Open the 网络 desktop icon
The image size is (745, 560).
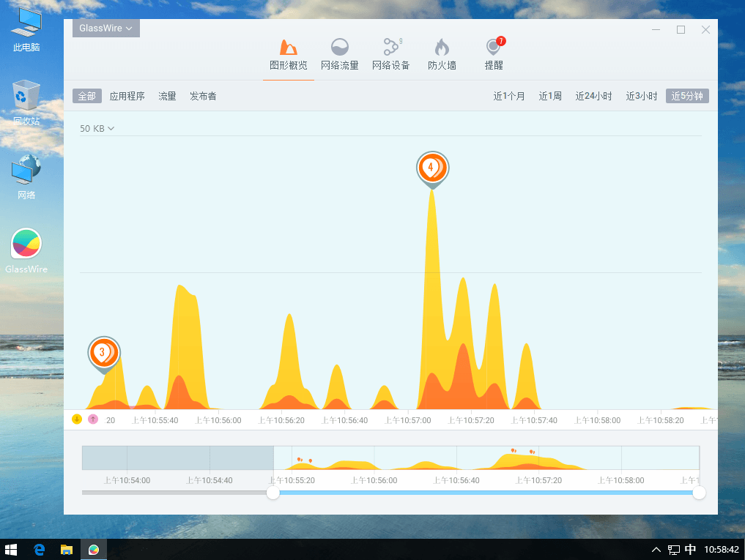26,177
